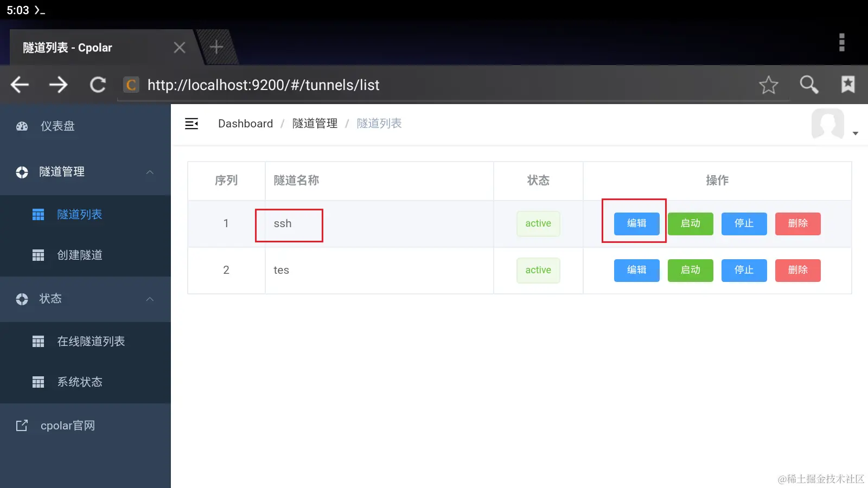This screenshot has height=488, width=868.
Task: Open search with the magnifier icon
Action: 809,85
